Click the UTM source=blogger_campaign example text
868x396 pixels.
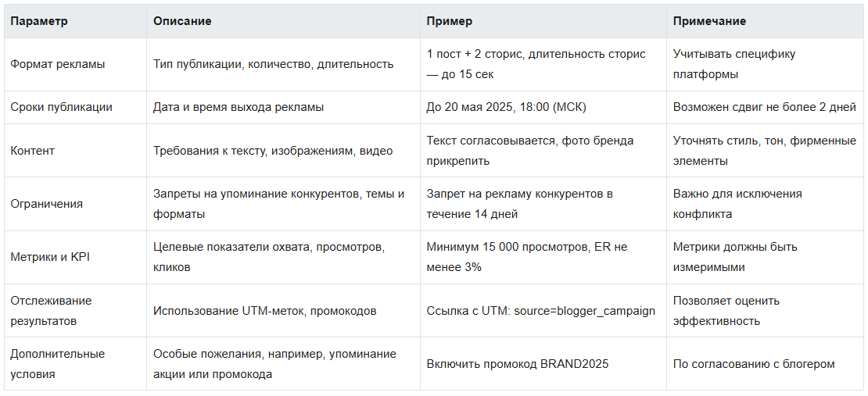coord(540,310)
